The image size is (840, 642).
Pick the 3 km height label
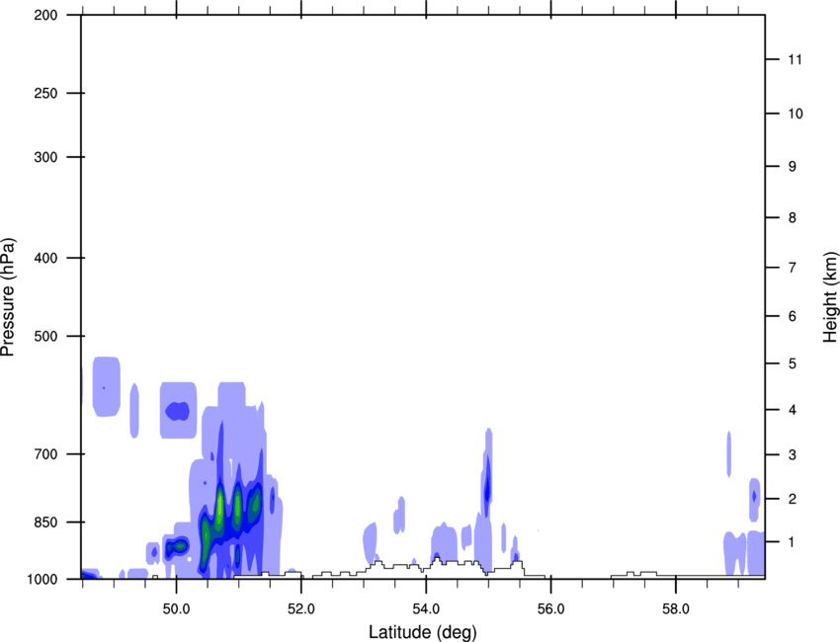(792, 455)
